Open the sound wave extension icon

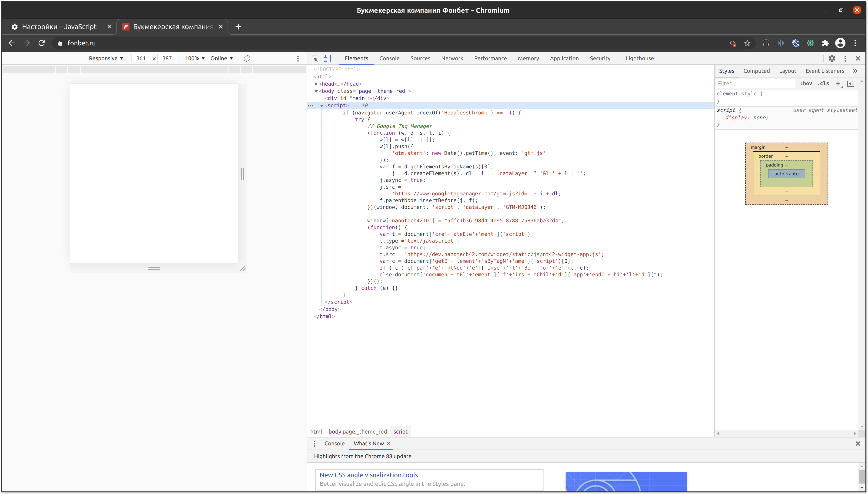coord(781,43)
